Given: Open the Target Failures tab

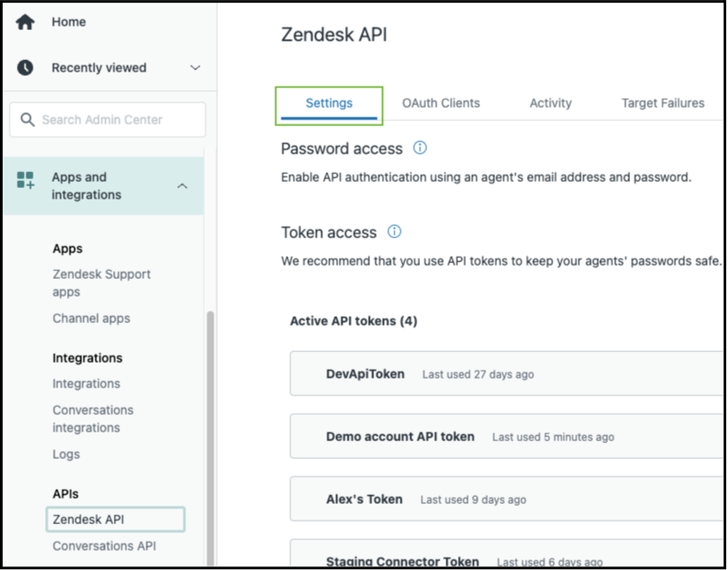Looking at the screenshot, I should click(663, 103).
